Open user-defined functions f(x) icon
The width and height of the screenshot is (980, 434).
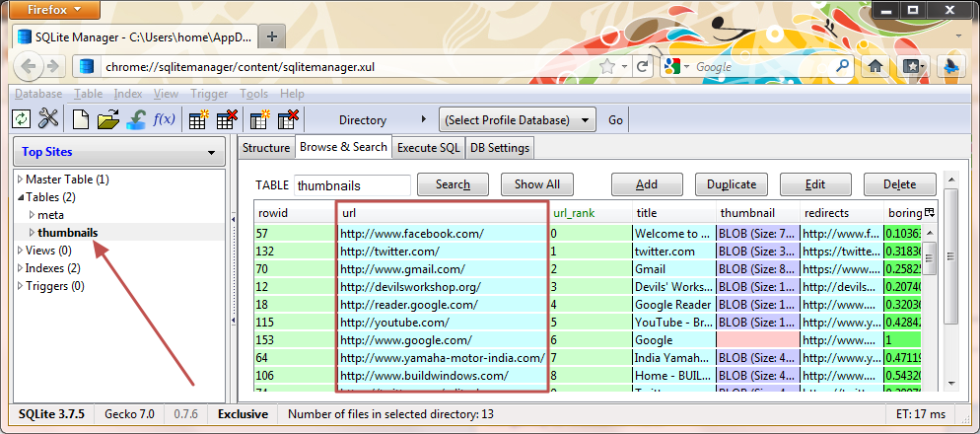coord(164,118)
